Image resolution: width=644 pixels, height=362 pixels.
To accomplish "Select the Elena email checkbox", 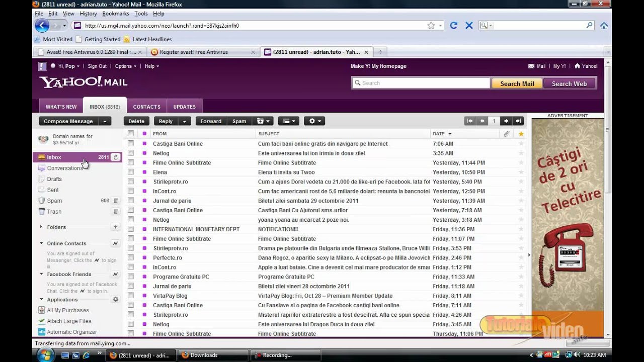I will [x=131, y=172].
